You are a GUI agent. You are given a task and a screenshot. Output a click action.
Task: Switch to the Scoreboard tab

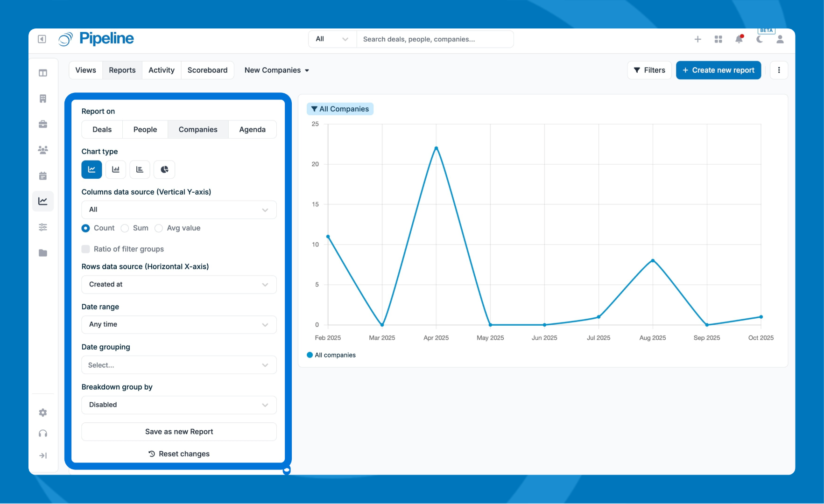(207, 70)
